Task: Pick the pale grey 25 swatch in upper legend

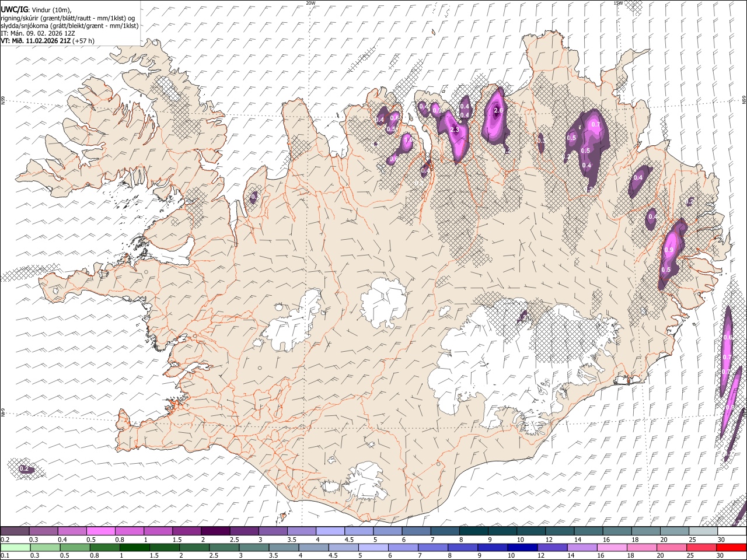Action: [703, 531]
